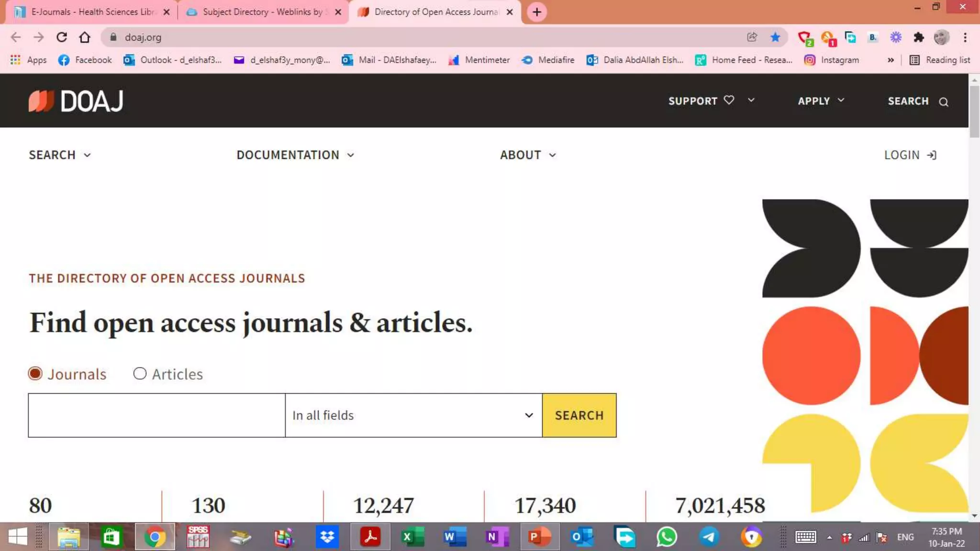
Task: Open the 'In all fields' dropdown
Action: (x=413, y=415)
